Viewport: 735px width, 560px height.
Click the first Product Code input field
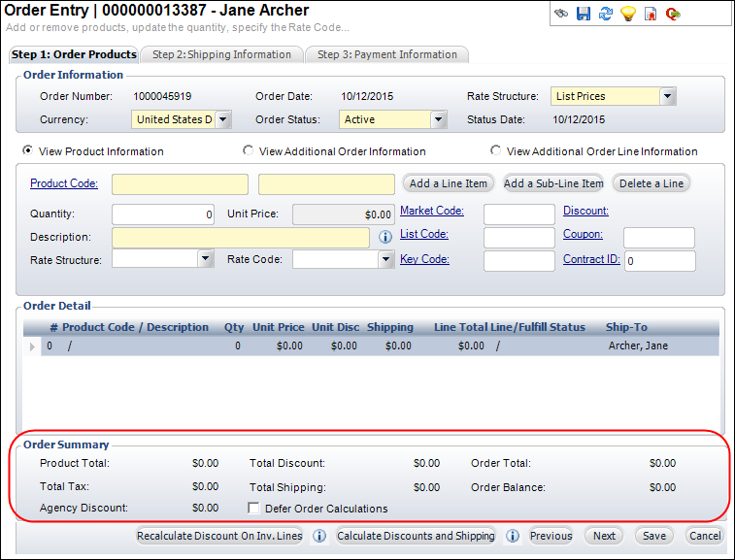(x=180, y=184)
